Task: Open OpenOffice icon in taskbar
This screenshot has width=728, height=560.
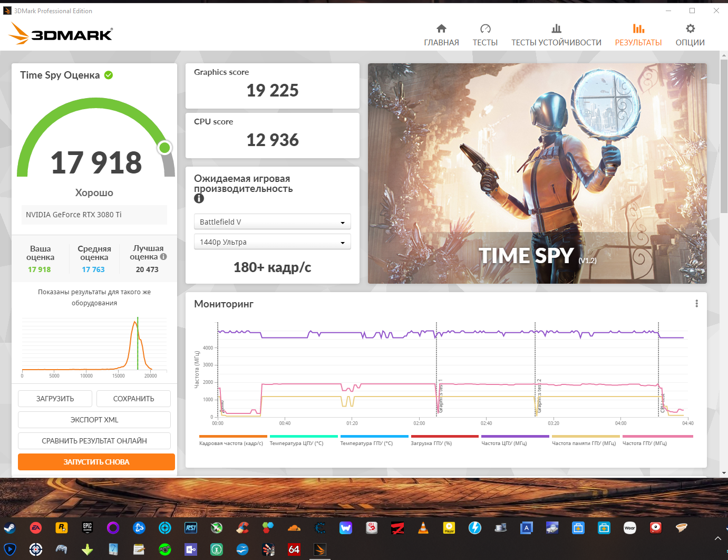Action: (242, 549)
